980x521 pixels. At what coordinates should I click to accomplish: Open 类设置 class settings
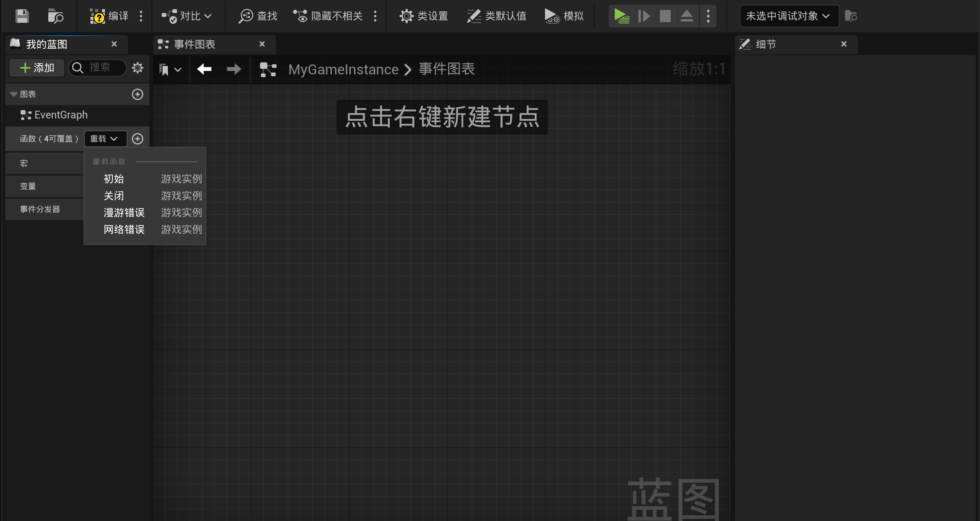[424, 16]
